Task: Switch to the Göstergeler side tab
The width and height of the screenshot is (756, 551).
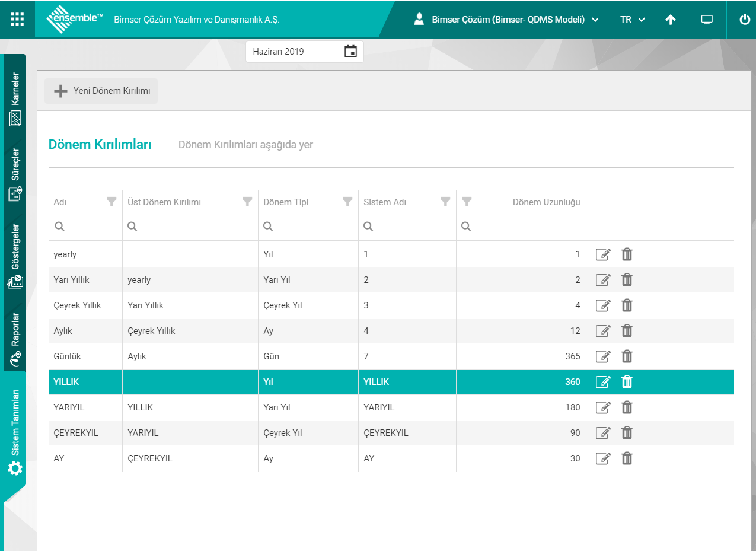Action: [15, 256]
